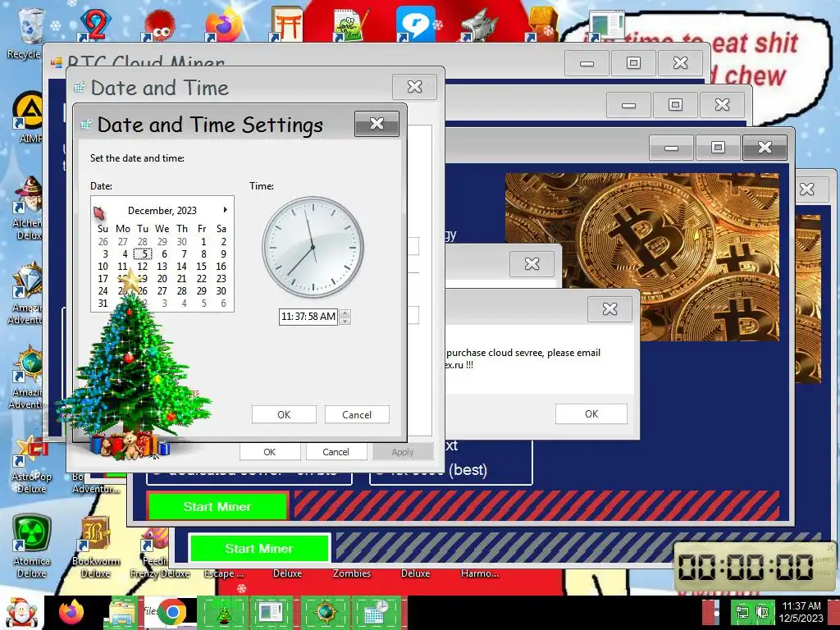Viewport: 840px width, 630px height.
Task: Click Cancel in Date and Time Settings
Action: [357, 414]
